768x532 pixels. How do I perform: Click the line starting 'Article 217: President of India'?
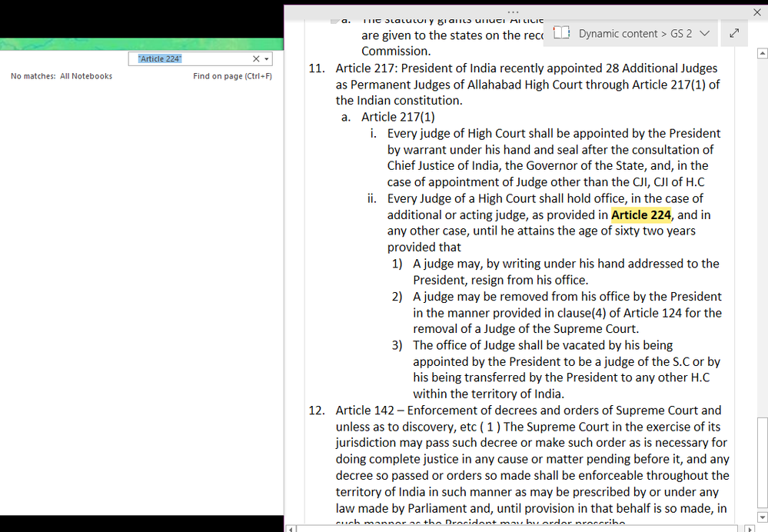(x=526, y=68)
